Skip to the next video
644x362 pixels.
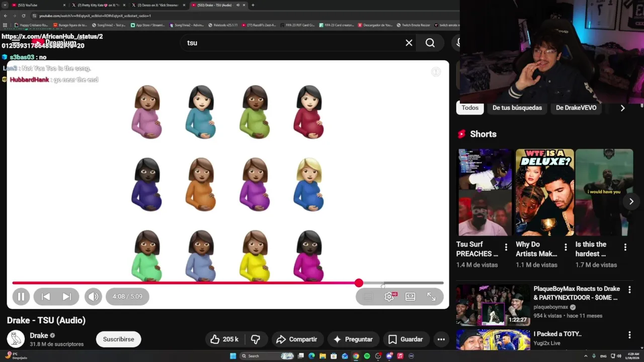[x=67, y=297]
